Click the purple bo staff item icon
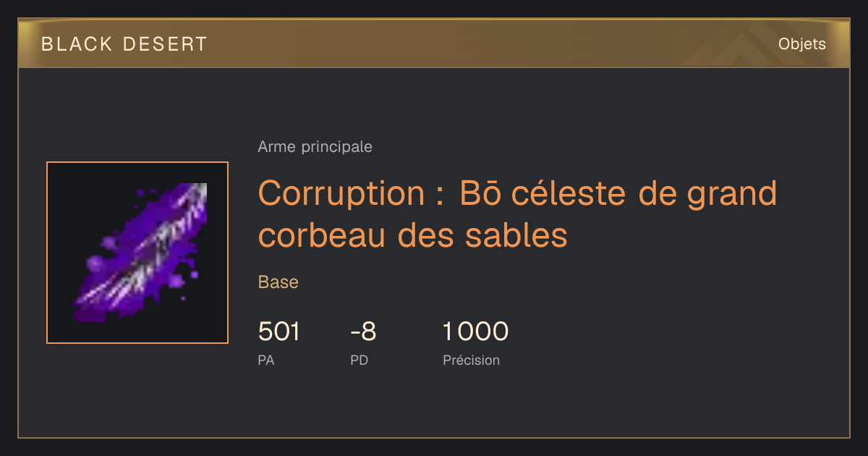Image resolution: width=868 pixels, height=456 pixels. coord(137,253)
